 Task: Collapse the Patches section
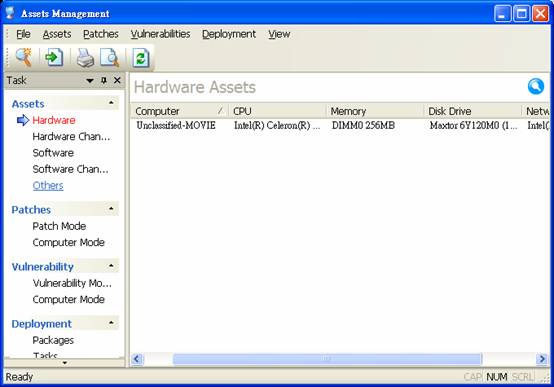111,209
